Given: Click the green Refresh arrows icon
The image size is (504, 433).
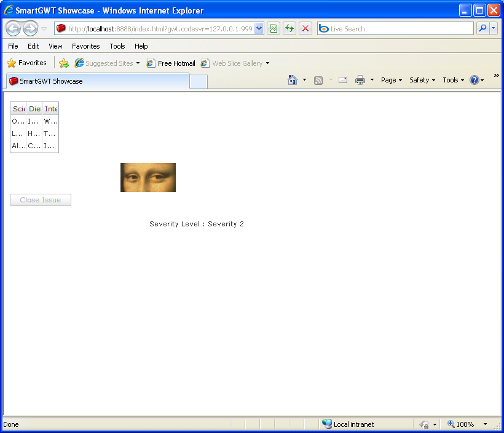Looking at the screenshot, I should 289,29.
